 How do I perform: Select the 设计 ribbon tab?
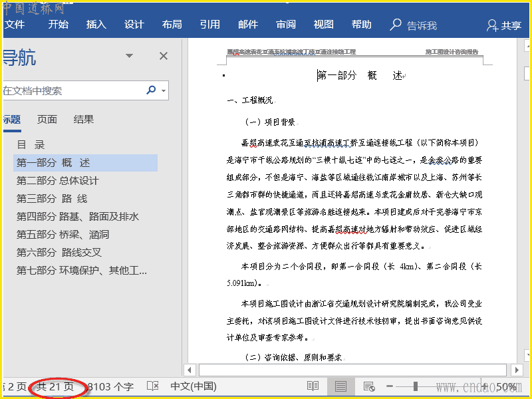coord(134,25)
